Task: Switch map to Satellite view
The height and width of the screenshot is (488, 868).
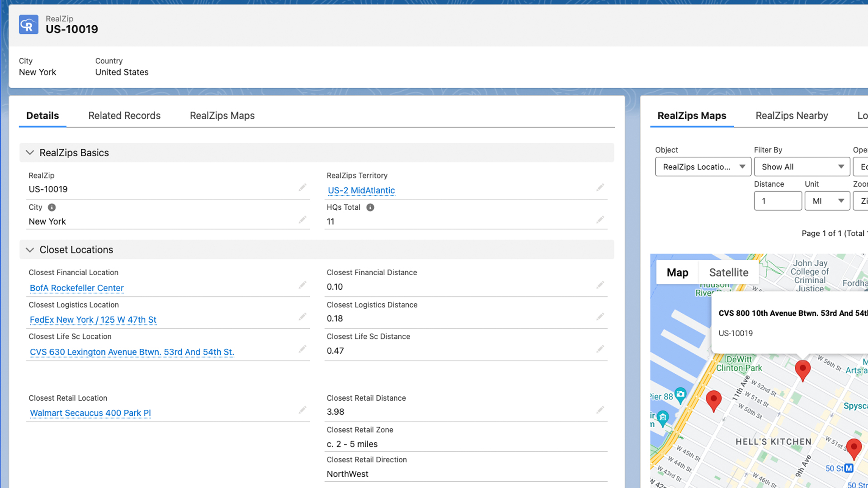Action: pyautogui.click(x=728, y=272)
